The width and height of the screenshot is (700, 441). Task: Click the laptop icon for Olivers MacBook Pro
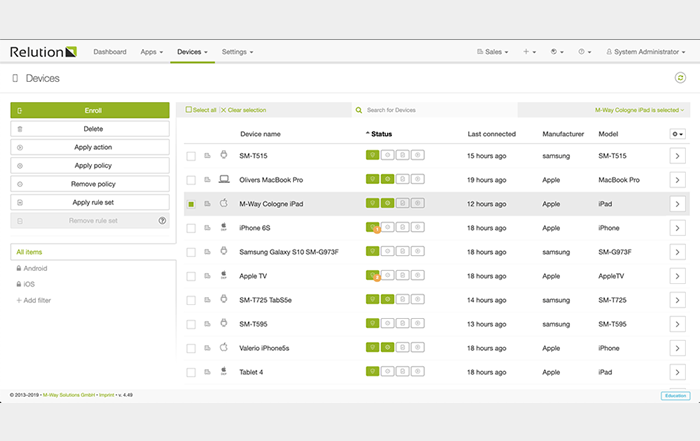click(224, 179)
